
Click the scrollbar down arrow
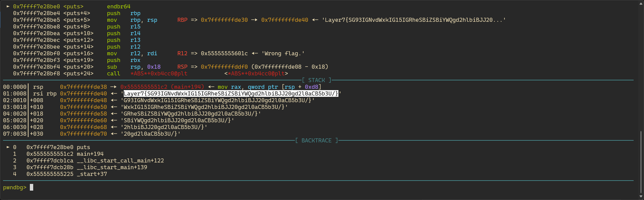point(641,197)
